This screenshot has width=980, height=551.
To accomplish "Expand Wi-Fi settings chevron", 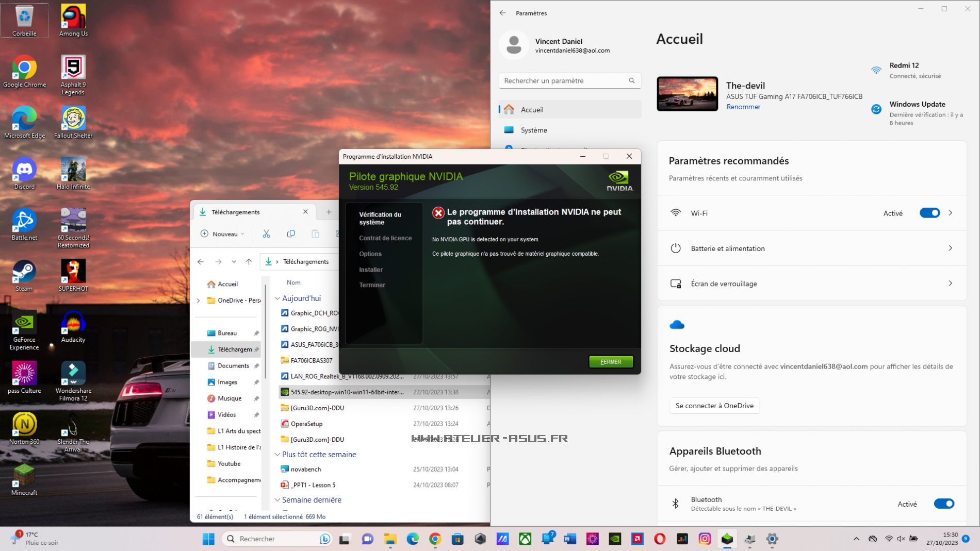I will click(x=951, y=213).
